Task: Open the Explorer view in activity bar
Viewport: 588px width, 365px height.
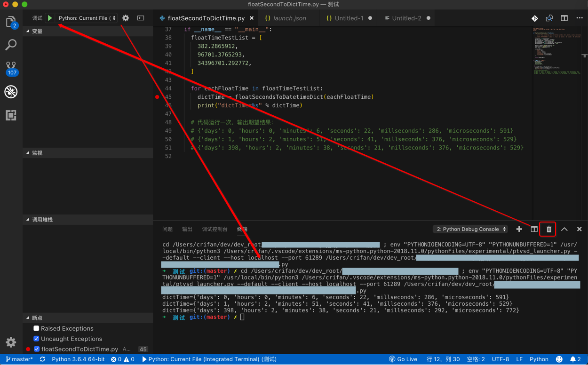Action: click(10, 22)
